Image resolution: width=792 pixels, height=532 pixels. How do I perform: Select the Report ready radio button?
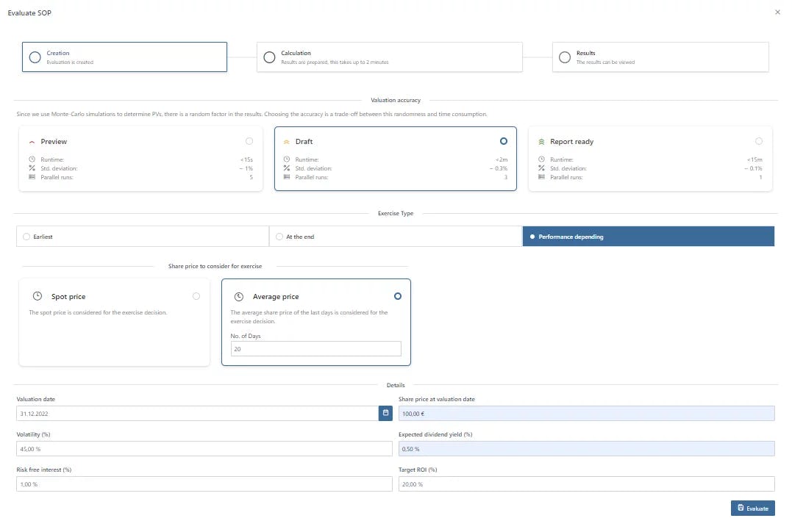759,141
